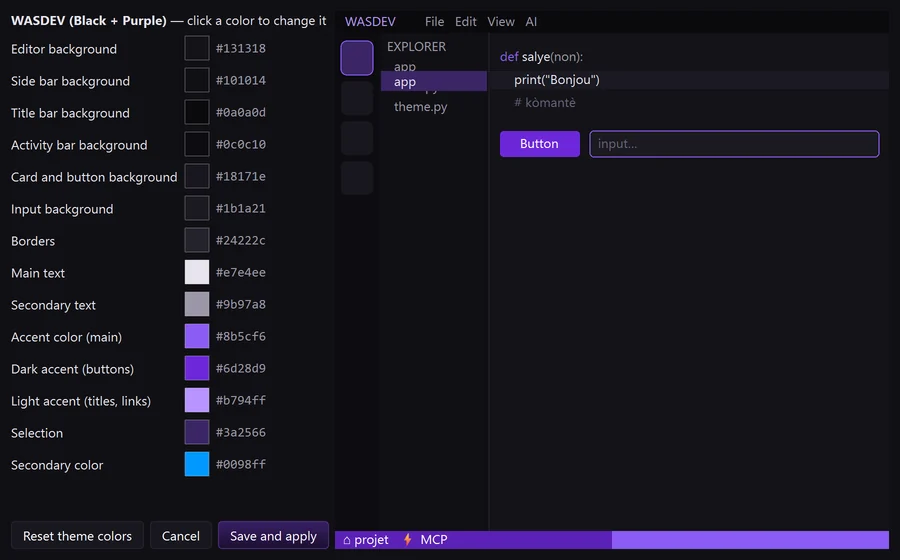
Task: Select the highlighted purple activity bar icon
Action: click(x=357, y=58)
